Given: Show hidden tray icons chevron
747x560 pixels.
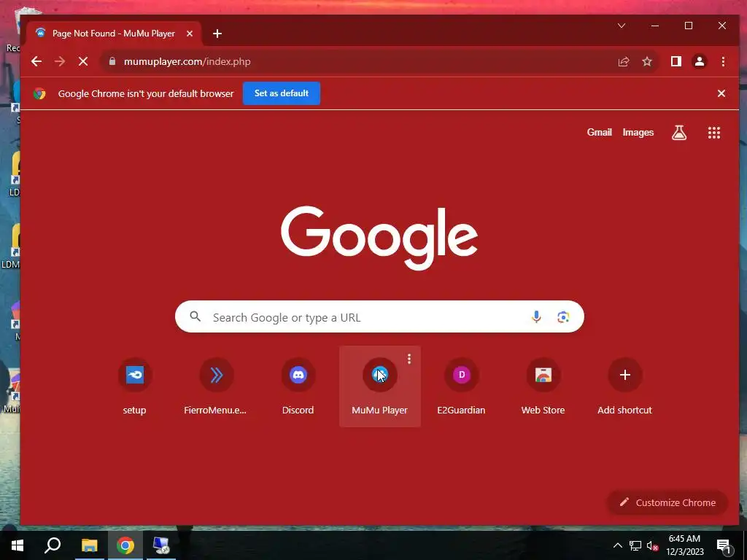Looking at the screenshot, I should tap(617, 545).
